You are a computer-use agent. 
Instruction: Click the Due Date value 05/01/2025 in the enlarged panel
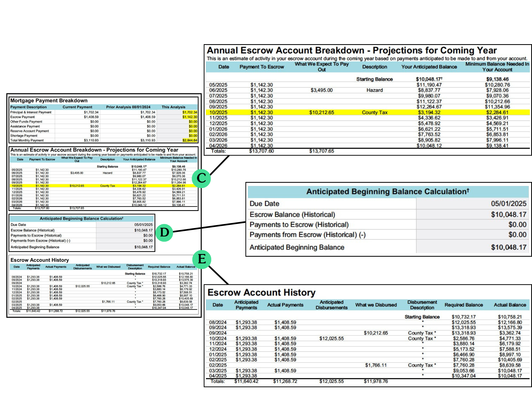coord(508,204)
